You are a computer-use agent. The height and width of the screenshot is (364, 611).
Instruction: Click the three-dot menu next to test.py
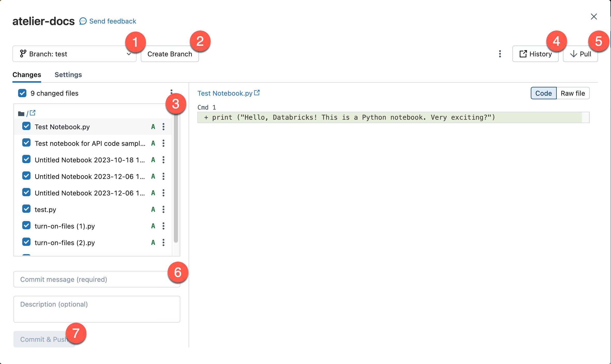(163, 209)
